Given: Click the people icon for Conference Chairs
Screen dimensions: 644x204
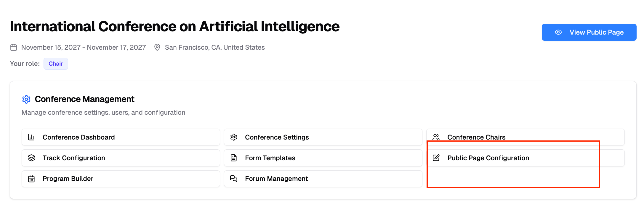Looking at the screenshot, I should pyautogui.click(x=436, y=137).
